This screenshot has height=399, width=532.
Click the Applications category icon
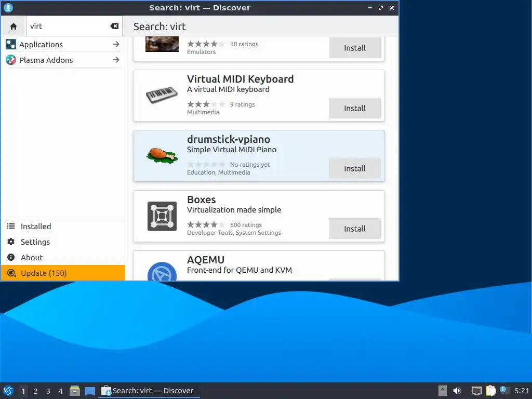point(11,45)
